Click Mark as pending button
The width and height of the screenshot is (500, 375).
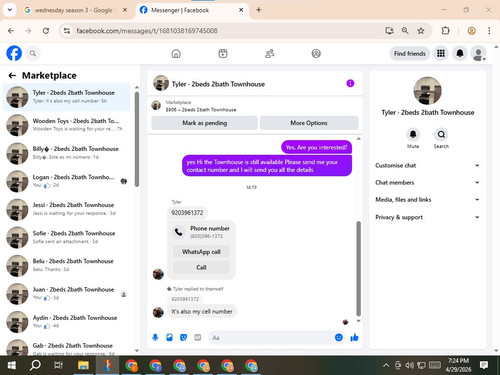[204, 123]
